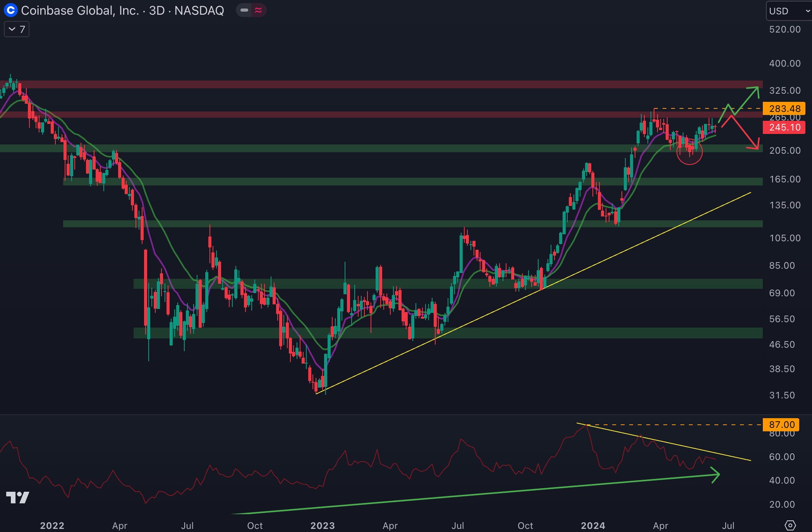This screenshot has height=532, width=812.
Task: Click the USD dropdown chevron arrow
Action: pos(807,11)
